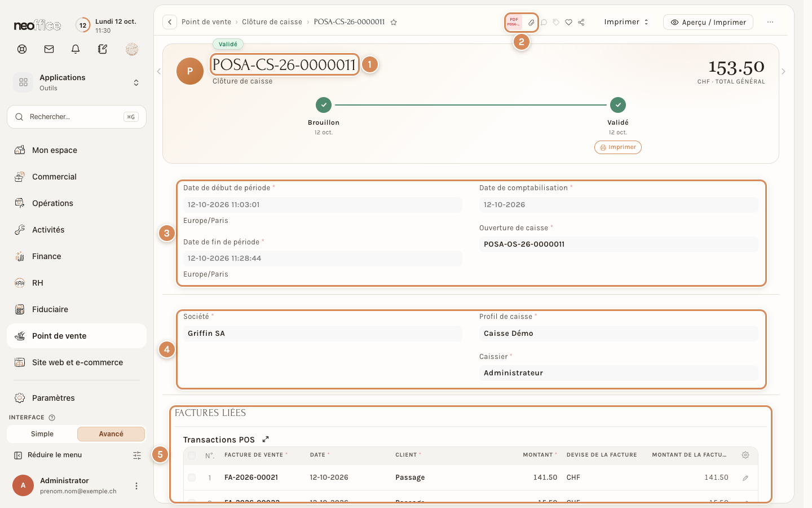Click the Rechercher search field

tap(77, 117)
